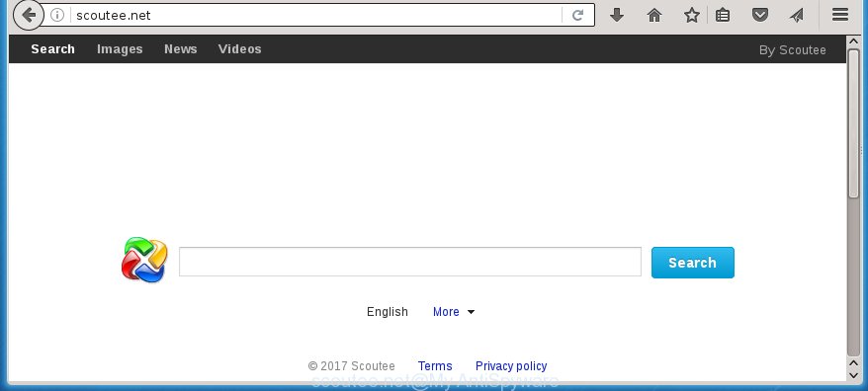Click the blue Search button

pos(692,263)
